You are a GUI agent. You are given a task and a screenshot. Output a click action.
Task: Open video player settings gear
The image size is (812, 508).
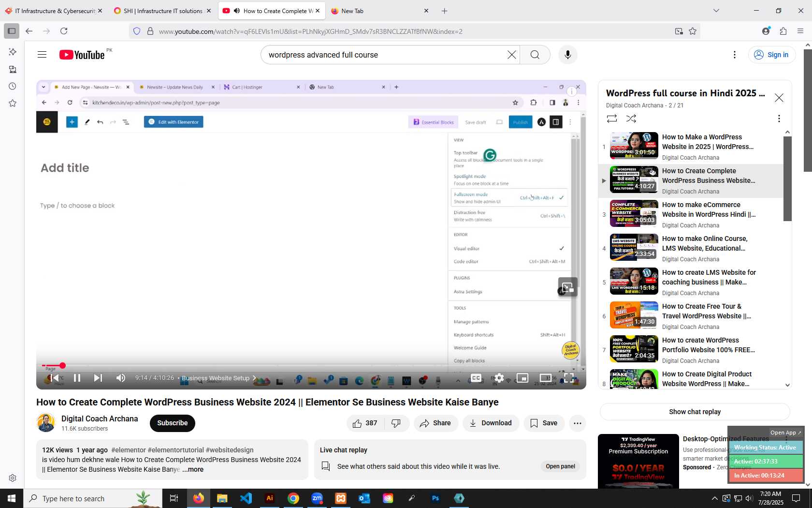(x=499, y=378)
